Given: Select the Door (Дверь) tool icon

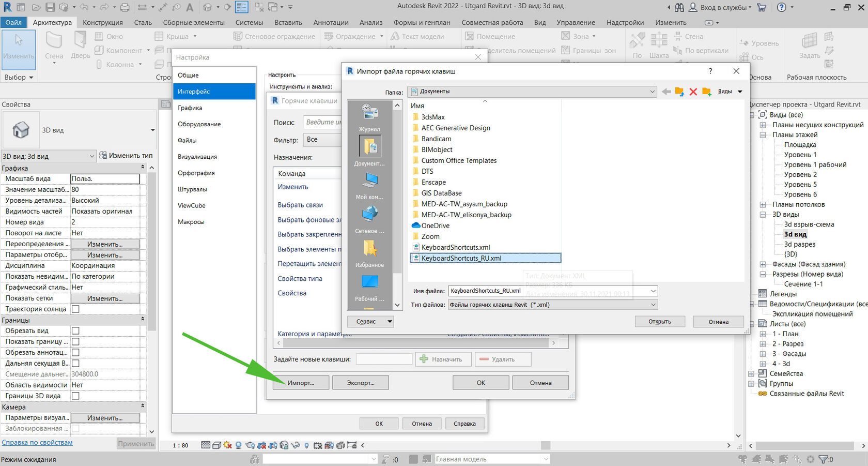Looking at the screenshot, I should pyautogui.click(x=80, y=40).
